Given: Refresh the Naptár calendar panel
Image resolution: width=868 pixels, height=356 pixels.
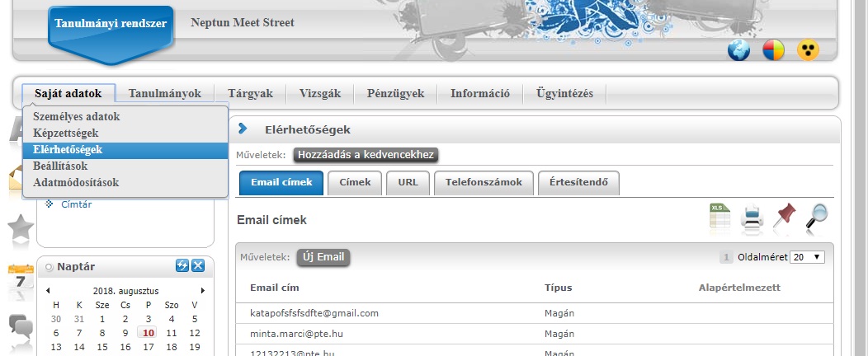Looking at the screenshot, I should (x=182, y=265).
